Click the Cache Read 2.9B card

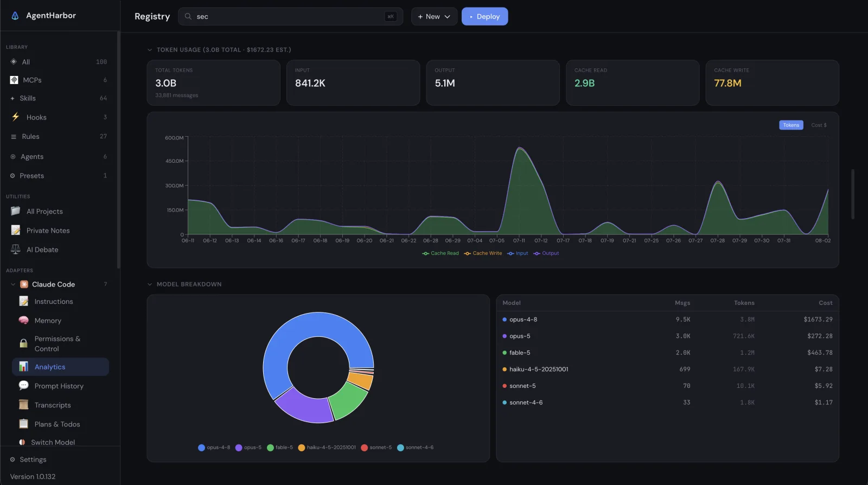click(x=633, y=82)
